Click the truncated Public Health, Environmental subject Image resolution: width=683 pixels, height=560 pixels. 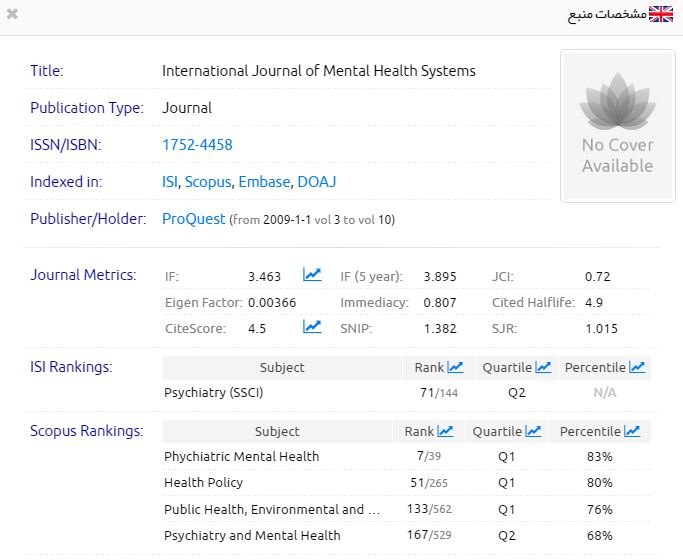272,509
